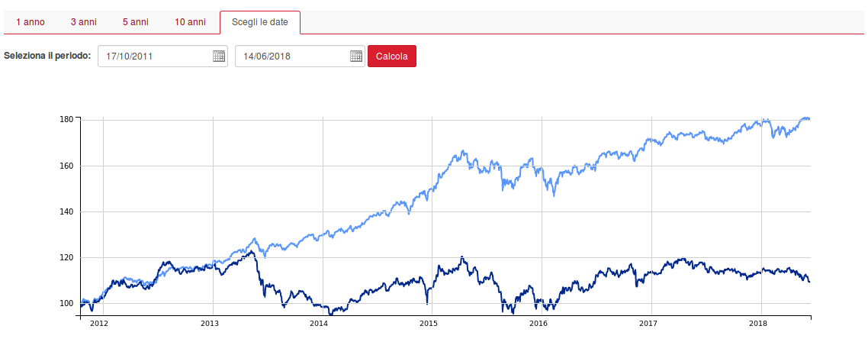Open the start date calendar picker
This screenshot has height=342, width=868.
[x=219, y=56]
